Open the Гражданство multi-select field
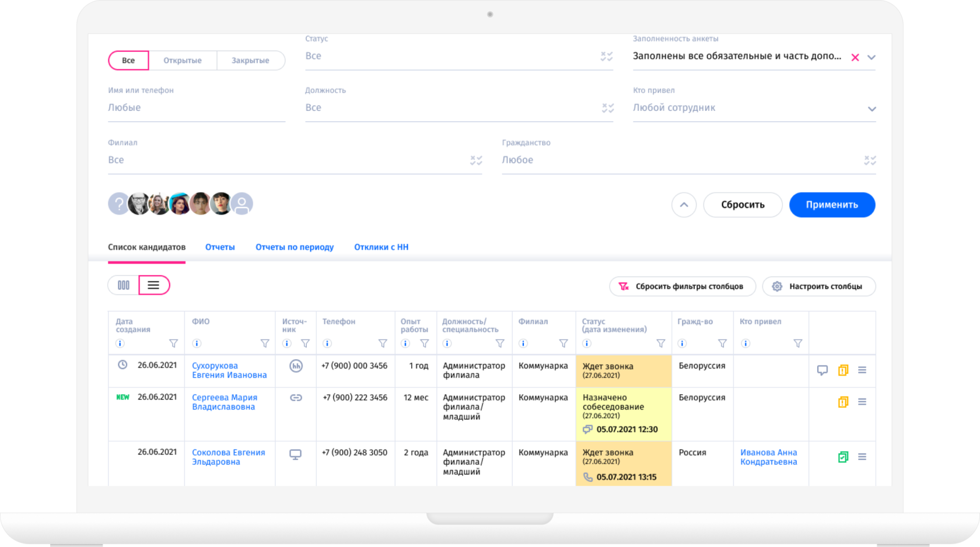Screen dimensions: 980x547 689,160
